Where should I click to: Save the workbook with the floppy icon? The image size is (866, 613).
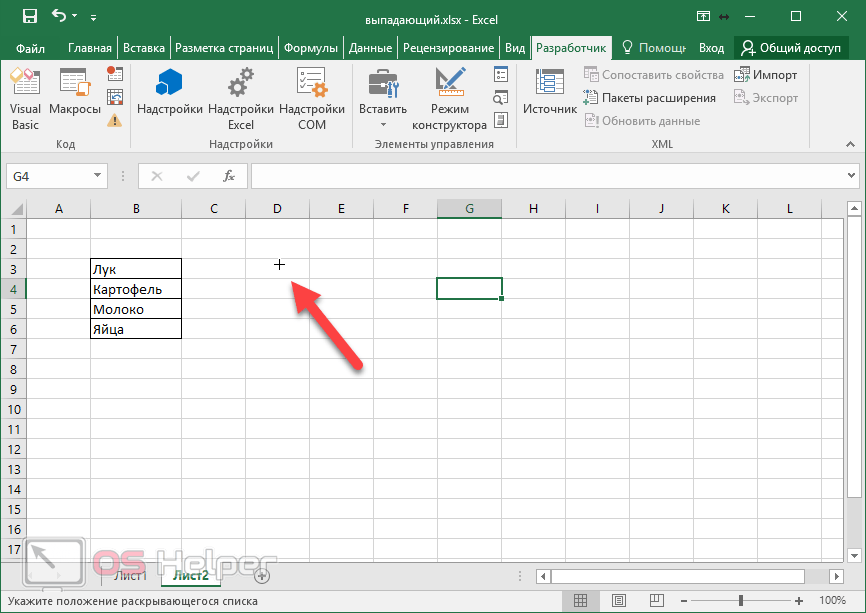point(30,17)
